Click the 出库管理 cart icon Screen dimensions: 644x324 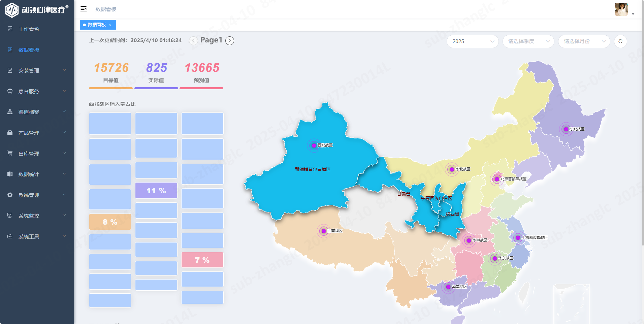(x=10, y=153)
